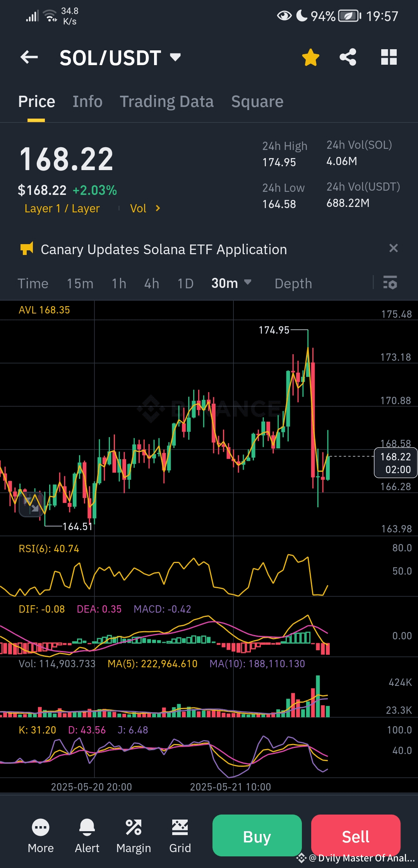Tap the 174.95 high price annotation
418x868 pixels.
tap(274, 330)
